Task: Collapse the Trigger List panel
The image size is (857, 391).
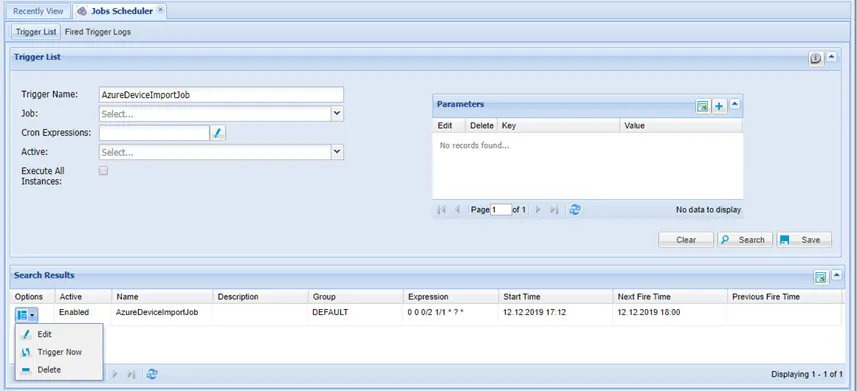Action: [831, 57]
